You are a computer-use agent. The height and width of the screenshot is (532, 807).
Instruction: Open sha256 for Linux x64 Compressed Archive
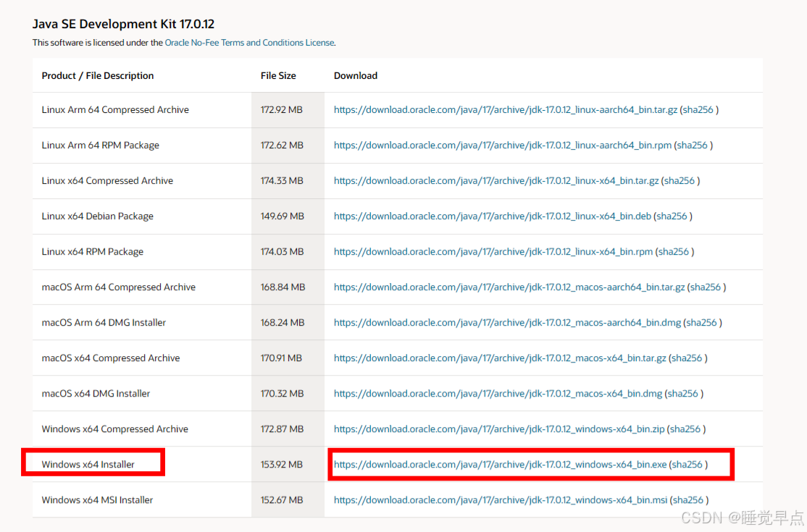click(680, 180)
